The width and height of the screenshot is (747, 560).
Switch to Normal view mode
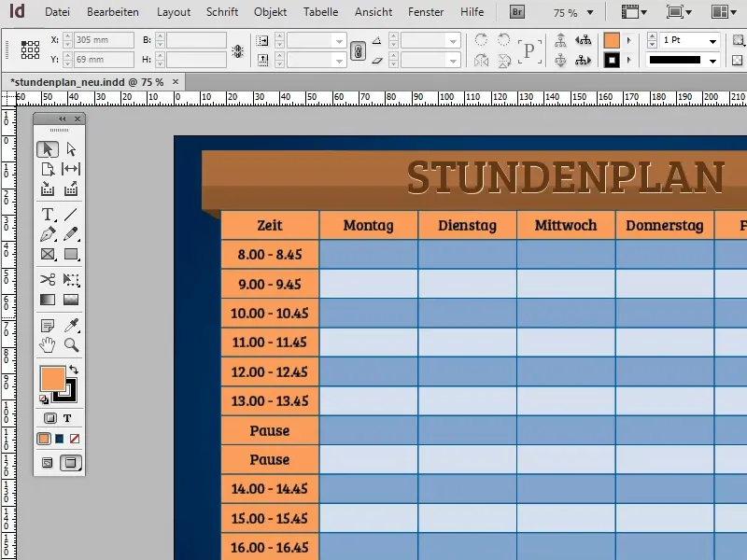(x=48, y=462)
